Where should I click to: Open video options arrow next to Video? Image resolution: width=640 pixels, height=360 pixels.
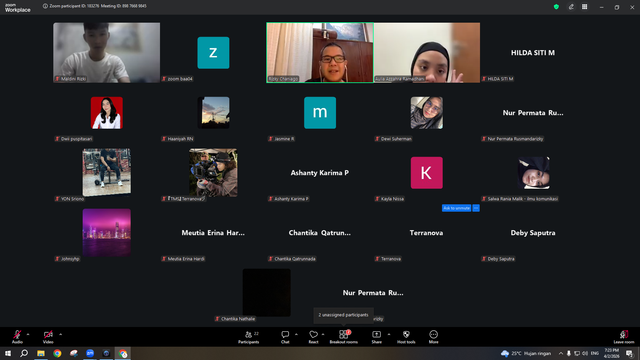click(x=60, y=334)
